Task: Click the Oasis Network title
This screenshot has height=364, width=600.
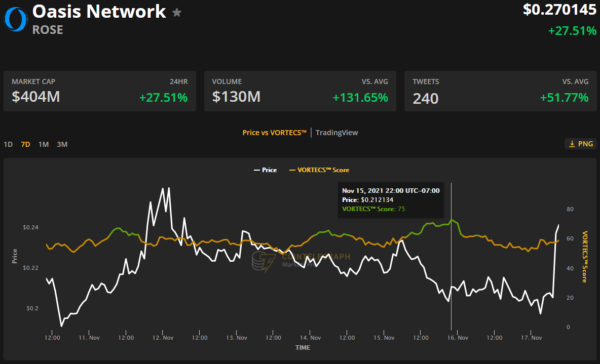Action: (x=99, y=12)
